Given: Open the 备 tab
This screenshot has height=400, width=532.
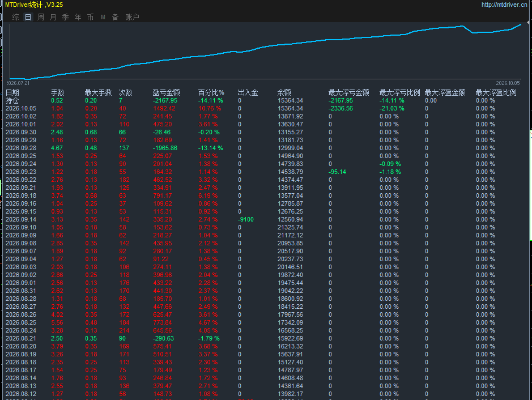Looking at the screenshot, I should (116, 17).
